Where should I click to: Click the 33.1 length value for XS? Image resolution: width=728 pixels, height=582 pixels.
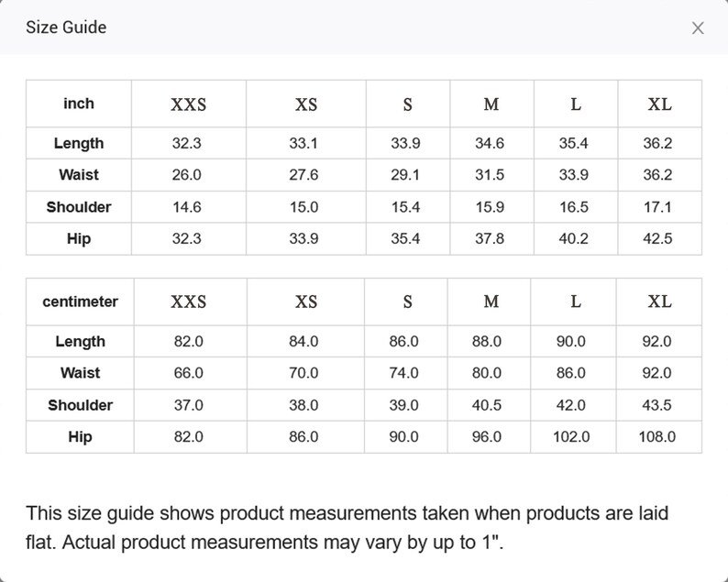tap(303, 143)
